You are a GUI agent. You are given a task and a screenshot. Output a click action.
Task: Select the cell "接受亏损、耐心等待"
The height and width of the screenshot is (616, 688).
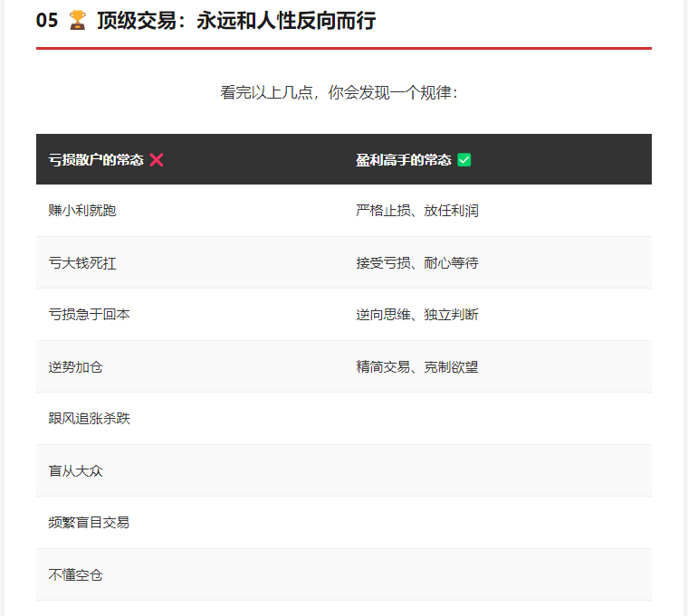pyautogui.click(x=498, y=262)
